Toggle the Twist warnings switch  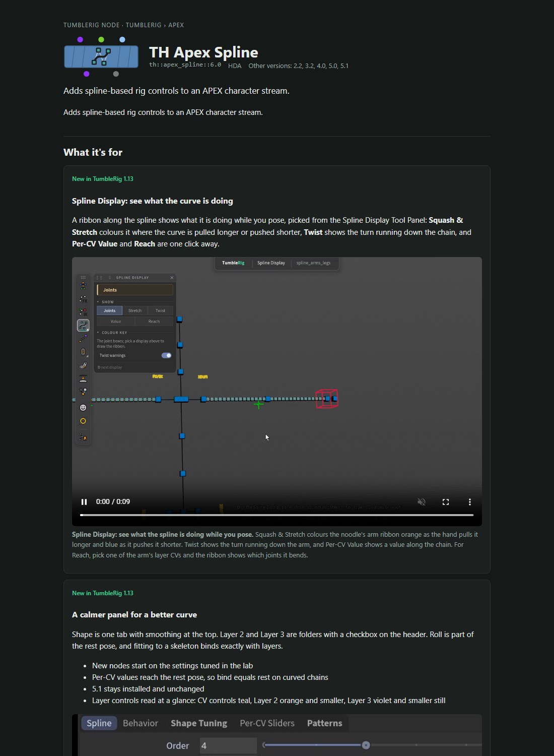coord(166,355)
